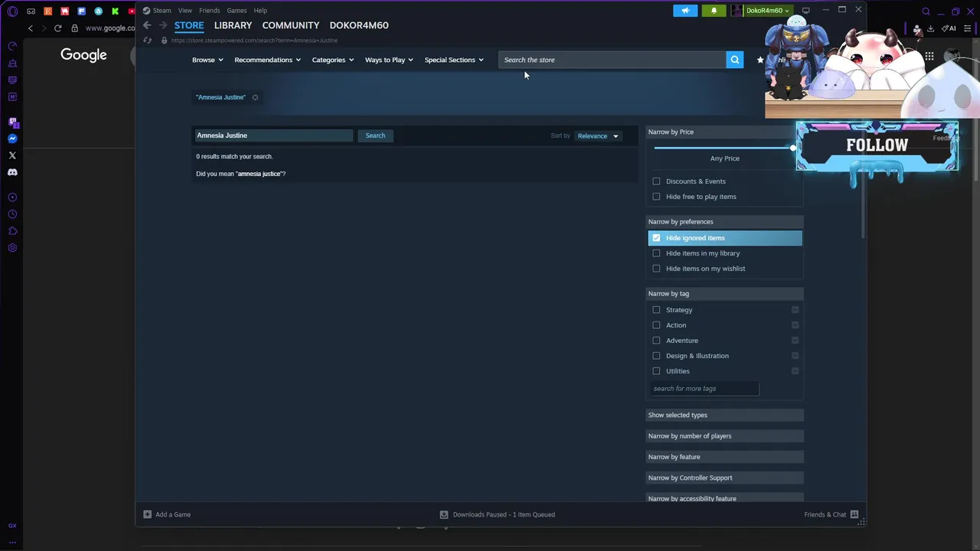The height and width of the screenshot is (551, 980).
Task: Open the Games menu
Action: [237, 11]
